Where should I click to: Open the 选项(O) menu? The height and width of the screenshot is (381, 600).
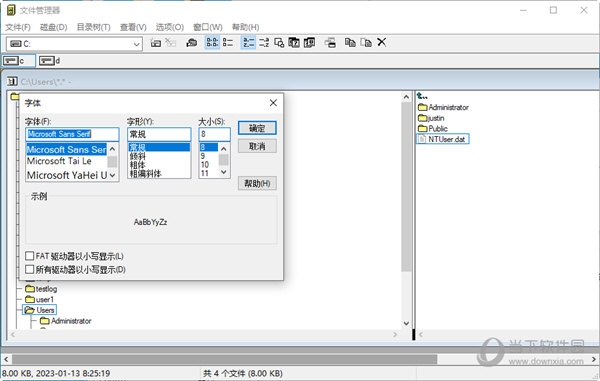point(170,27)
